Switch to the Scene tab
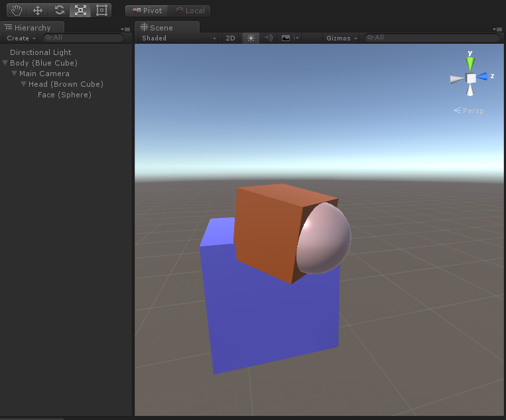The height and width of the screenshot is (420, 506). (167, 27)
